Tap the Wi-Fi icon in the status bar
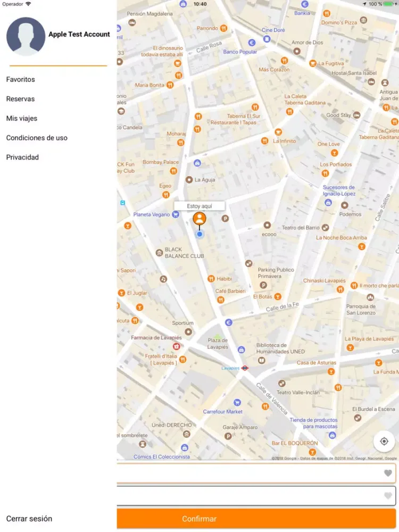399x532 pixels. click(28, 4)
